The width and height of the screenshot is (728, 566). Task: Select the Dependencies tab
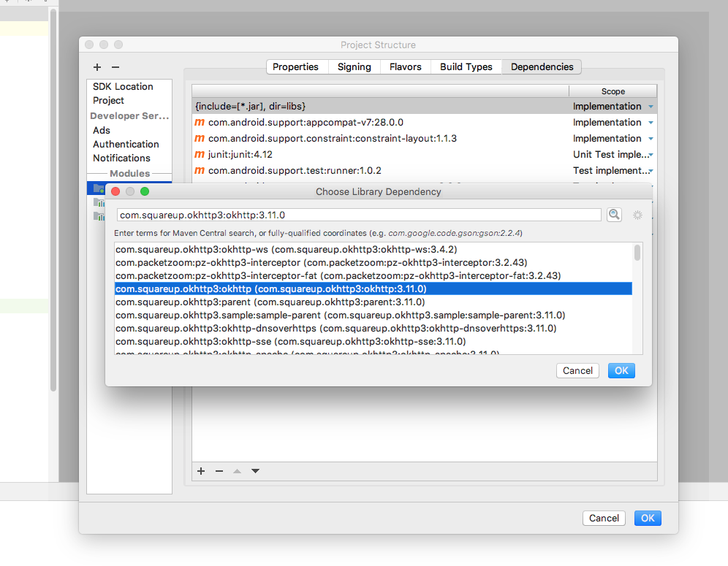[x=542, y=66]
